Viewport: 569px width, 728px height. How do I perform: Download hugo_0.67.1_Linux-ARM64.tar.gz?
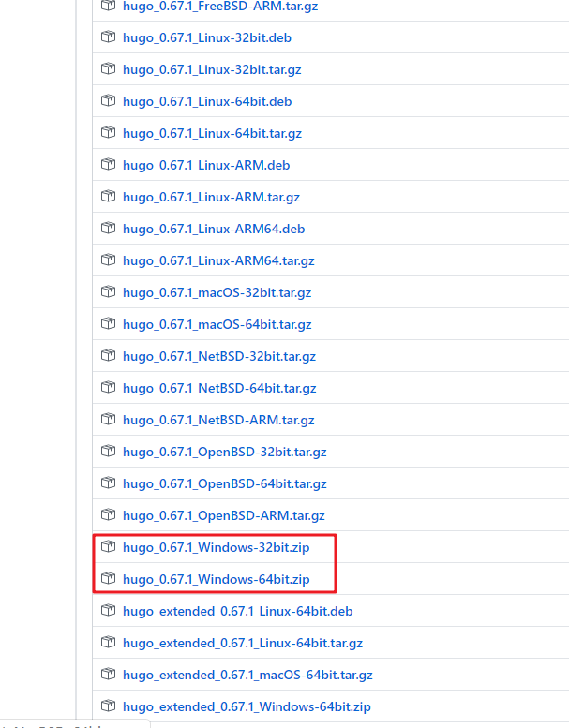coord(218,260)
